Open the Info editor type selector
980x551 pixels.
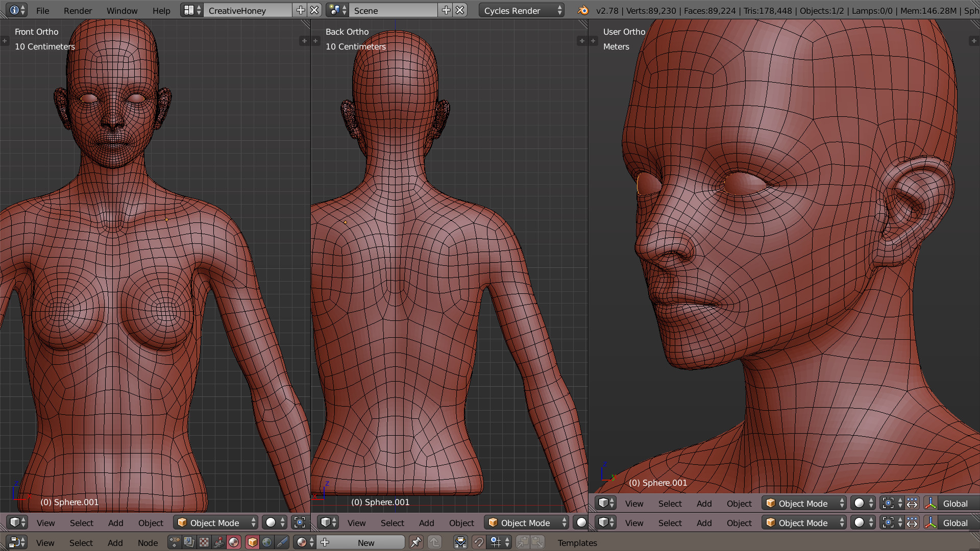click(x=17, y=10)
